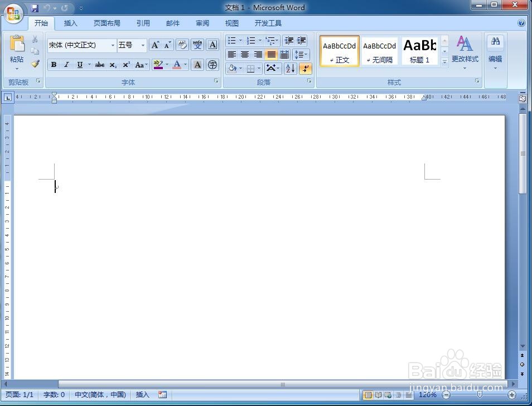Apply the 标题 1 style
Image resolution: width=532 pixels, height=406 pixels.
tap(420, 51)
